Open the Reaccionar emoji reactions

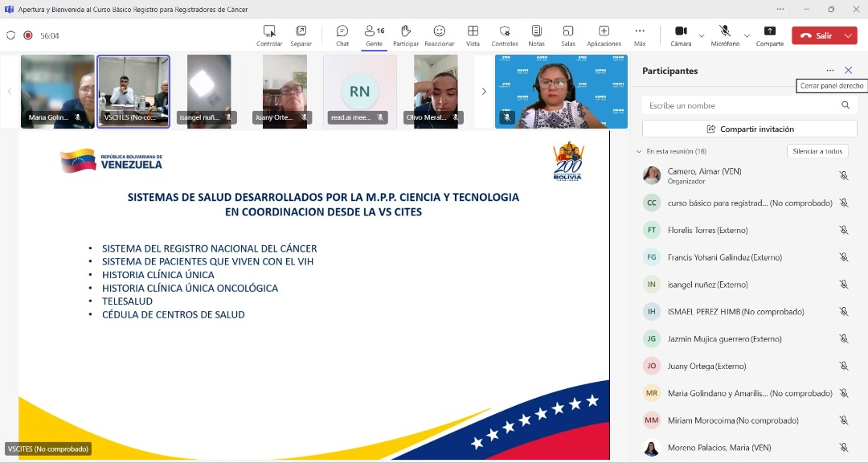440,35
